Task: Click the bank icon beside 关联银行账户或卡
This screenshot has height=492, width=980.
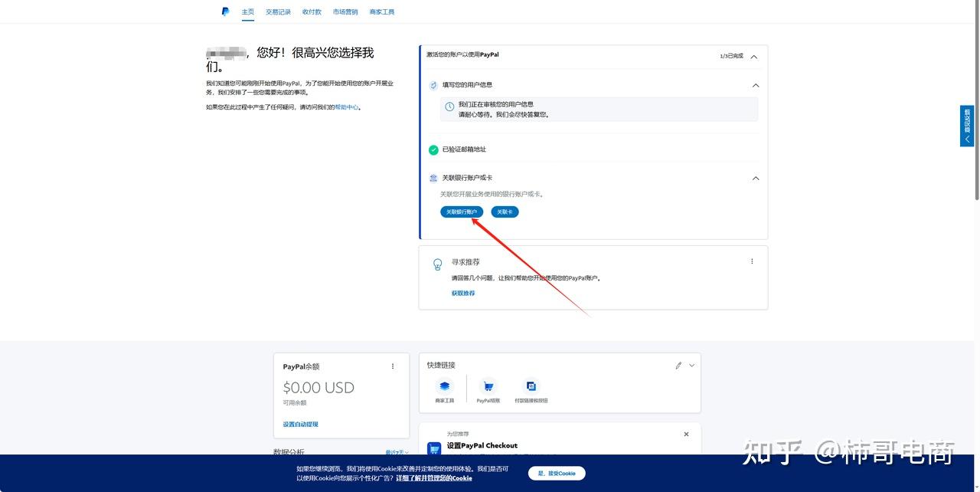Action: click(x=433, y=178)
